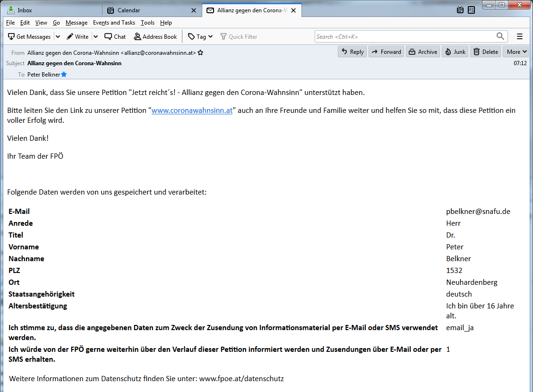The width and height of the screenshot is (533, 392).
Task: Open the Message menu
Action: tap(76, 23)
